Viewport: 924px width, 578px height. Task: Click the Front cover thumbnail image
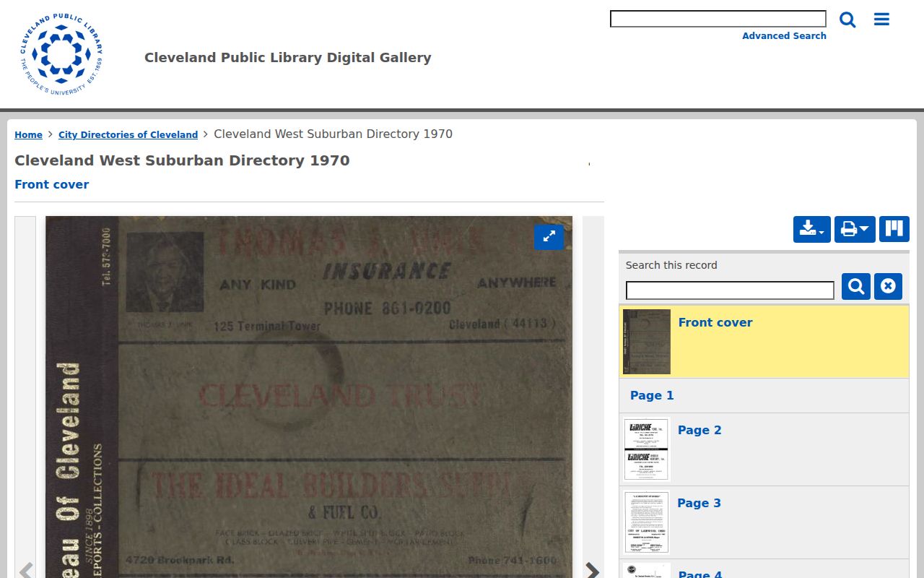point(647,342)
